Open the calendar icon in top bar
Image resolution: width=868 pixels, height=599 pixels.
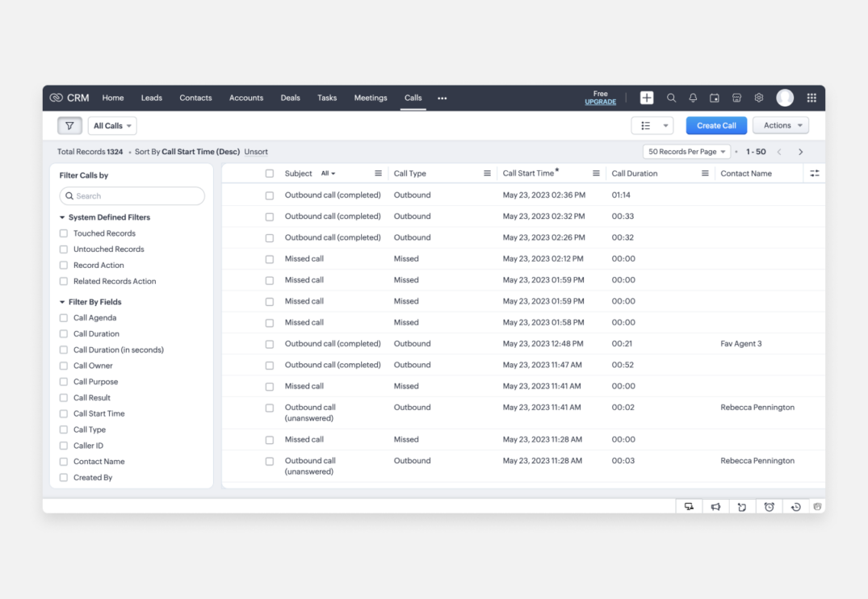(715, 98)
